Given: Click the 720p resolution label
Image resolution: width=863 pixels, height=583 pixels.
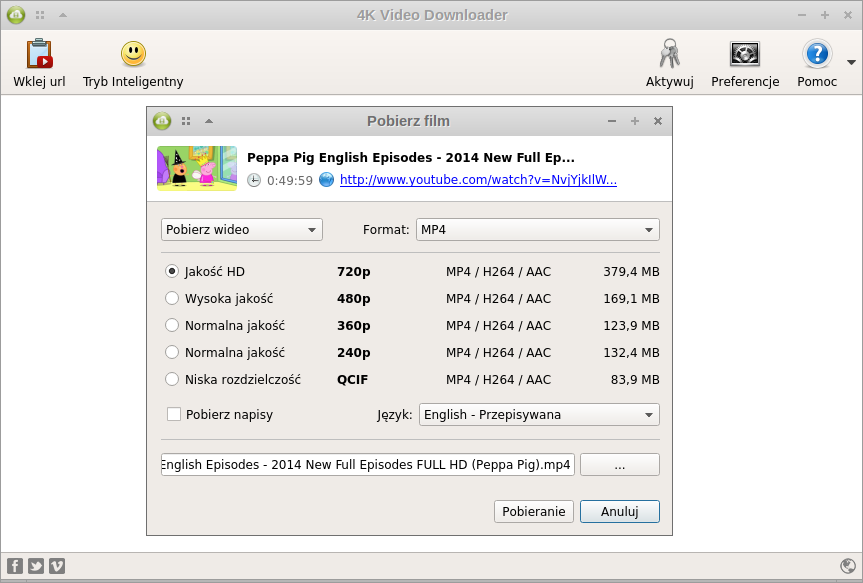Looking at the screenshot, I should 354,271.
